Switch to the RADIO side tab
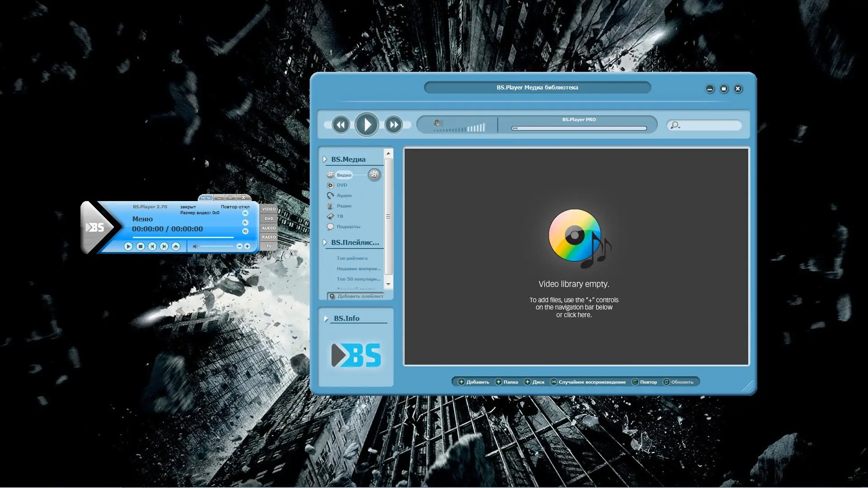 click(x=269, y=237)
